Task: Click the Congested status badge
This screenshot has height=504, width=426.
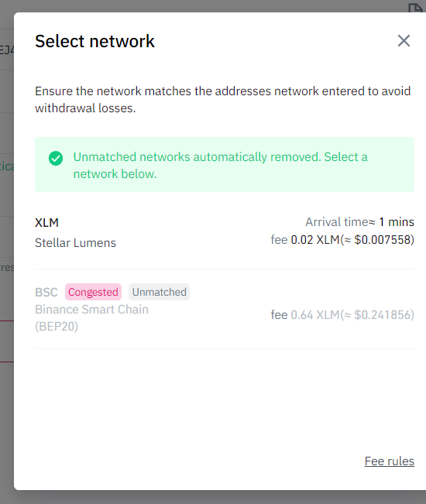Action: 93,292
